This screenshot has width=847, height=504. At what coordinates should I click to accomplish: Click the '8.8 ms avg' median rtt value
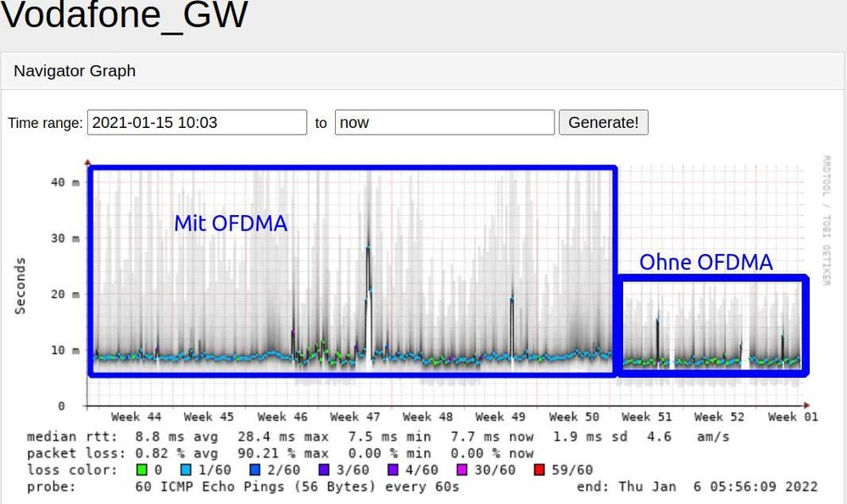pyautogui.click(x=176, y=436)
